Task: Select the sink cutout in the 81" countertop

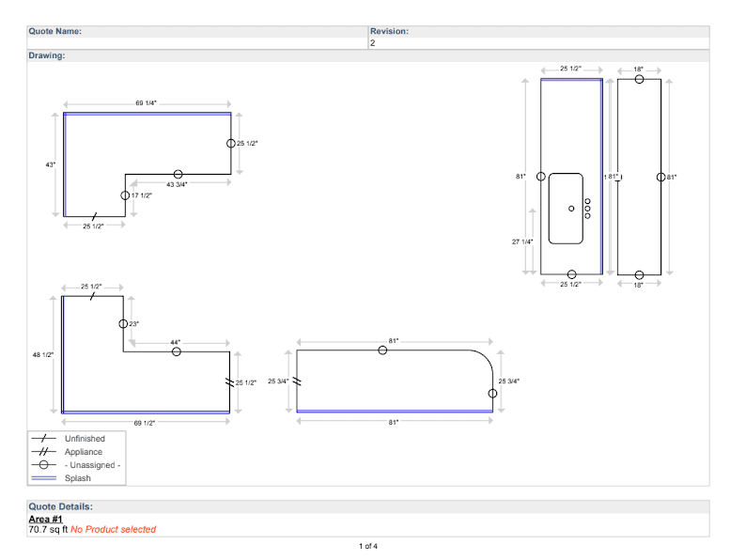Action: click(x=565, y=208)
